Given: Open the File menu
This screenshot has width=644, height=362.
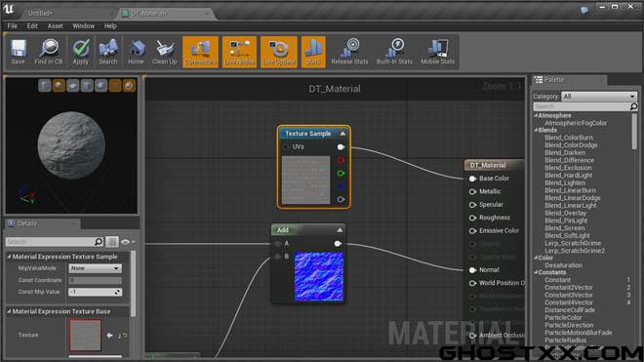Looking at the screenshot, I should coord(13,26).
